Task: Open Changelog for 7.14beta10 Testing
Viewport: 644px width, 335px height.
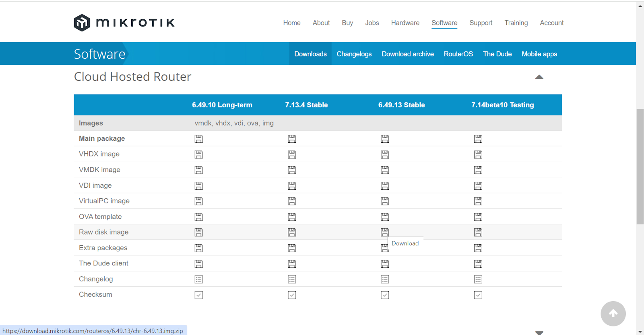Action: pyautogui.click(x=478, y=279)
